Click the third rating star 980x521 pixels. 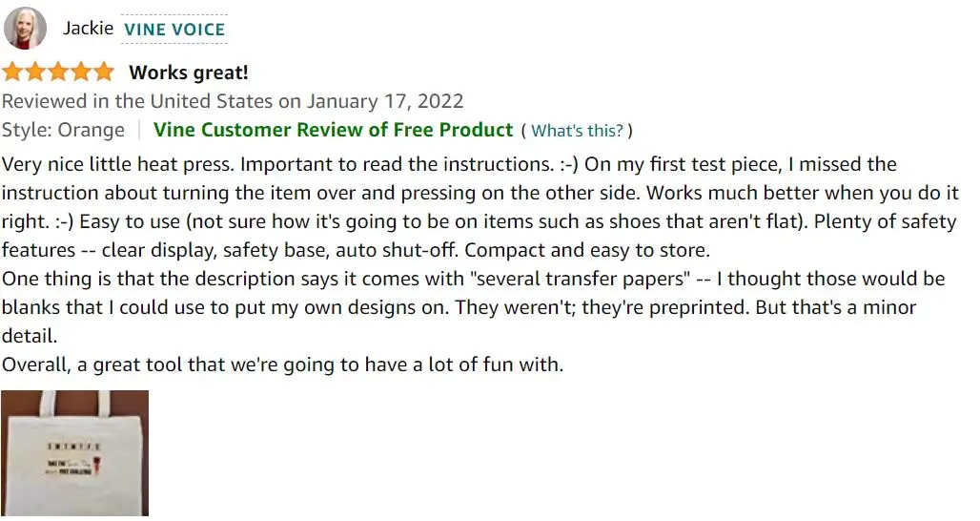58,73
